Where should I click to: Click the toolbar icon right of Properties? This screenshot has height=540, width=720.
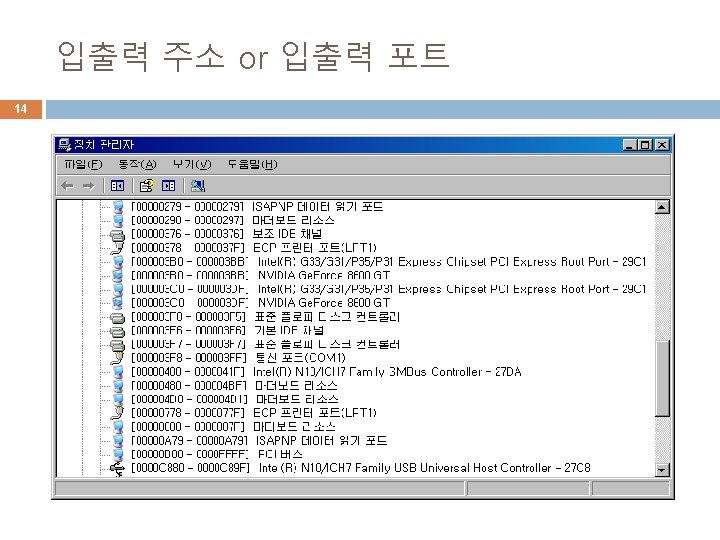pyautogui.click(x=169, y=186)
